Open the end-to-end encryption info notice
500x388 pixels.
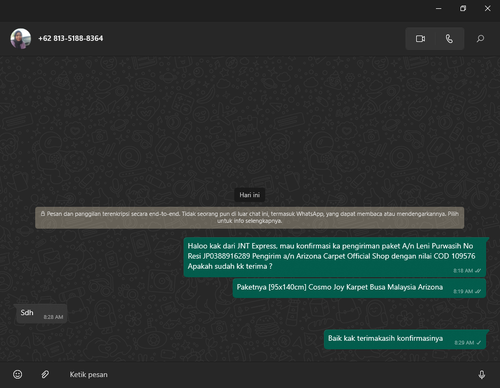(x=250, y=218)
